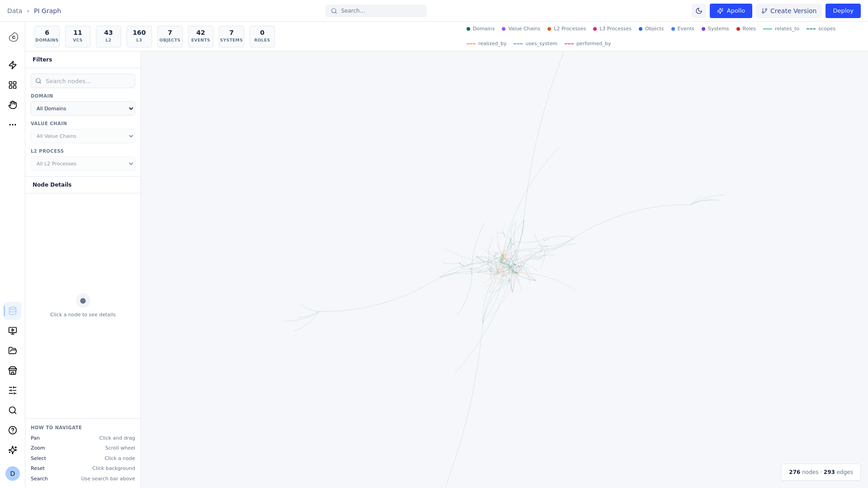
Task: Click the Value Chains legend dot
Action: 504,29
